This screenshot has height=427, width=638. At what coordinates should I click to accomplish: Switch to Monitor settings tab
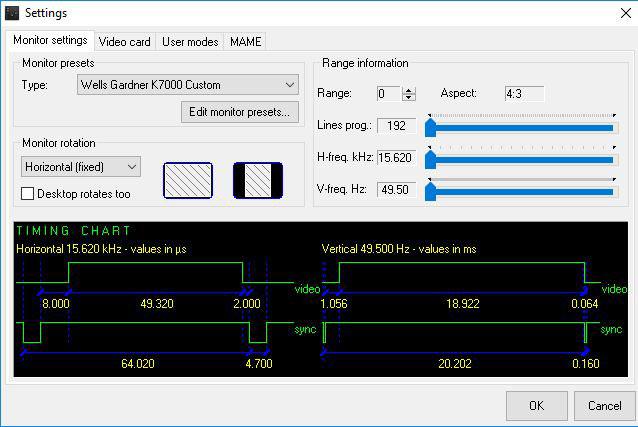point(50,40)
